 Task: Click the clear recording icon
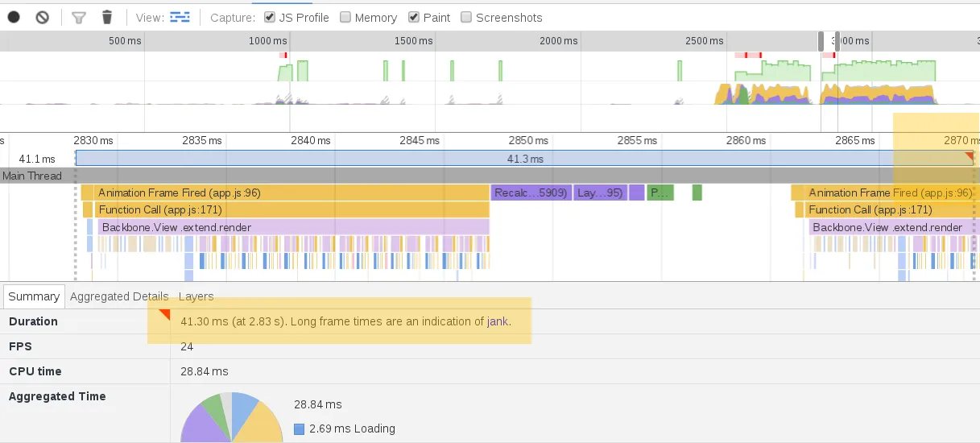[x=43, y=17]
